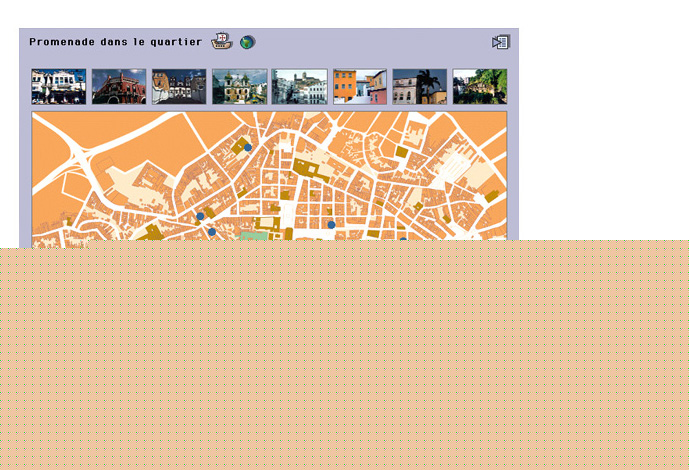Open thumbnail of twin-towered yellow church

click(x=239, y=87)
